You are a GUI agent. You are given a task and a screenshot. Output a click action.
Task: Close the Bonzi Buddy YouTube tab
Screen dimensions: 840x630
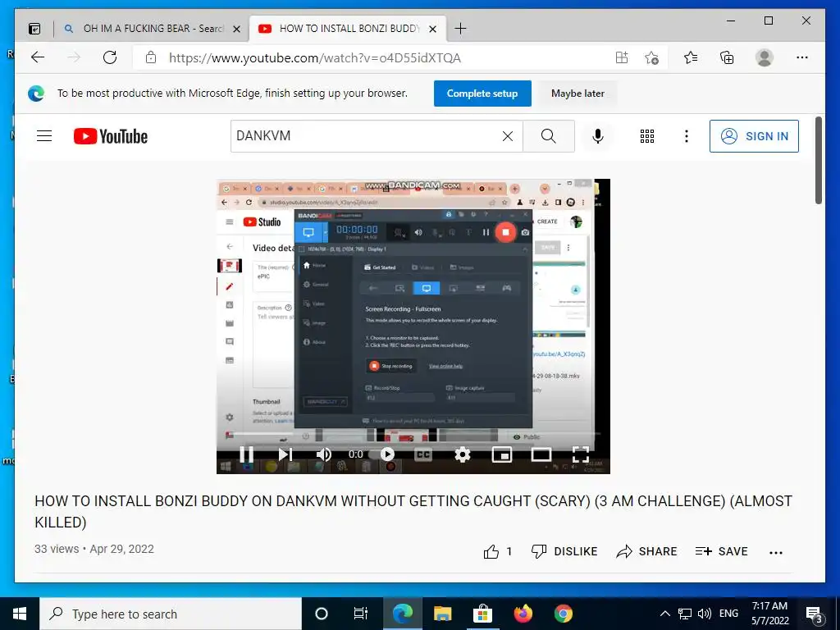(433, 29)
